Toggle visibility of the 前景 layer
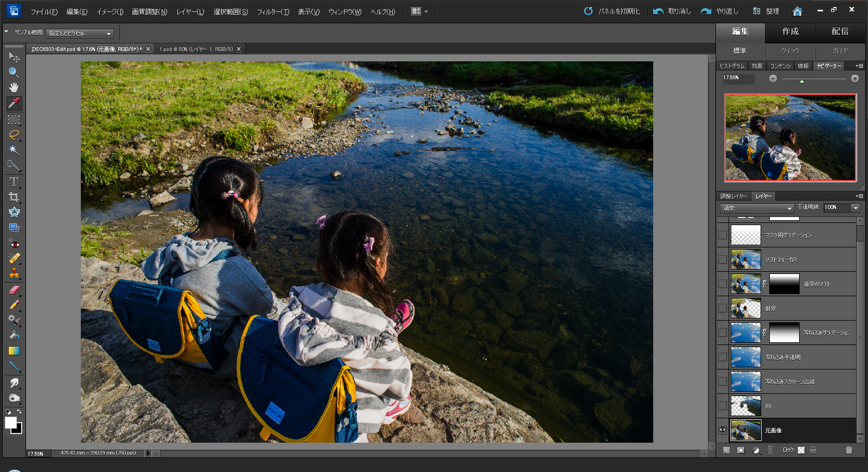 click(x=723, y=308)
